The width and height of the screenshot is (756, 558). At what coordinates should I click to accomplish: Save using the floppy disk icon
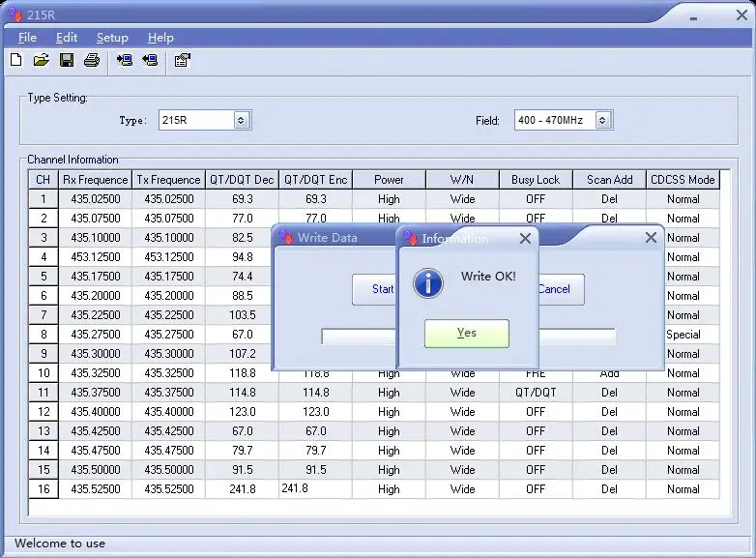click(x=67, y=60)
